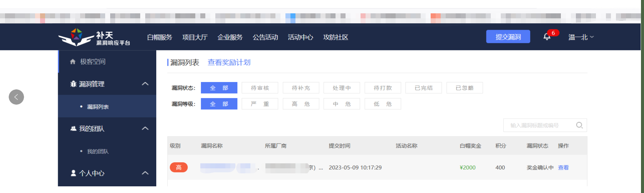Viewport: 644px width, 193px height.
Task: Click the 漏洞名称 column header
Action: click(x=212, y=146)
